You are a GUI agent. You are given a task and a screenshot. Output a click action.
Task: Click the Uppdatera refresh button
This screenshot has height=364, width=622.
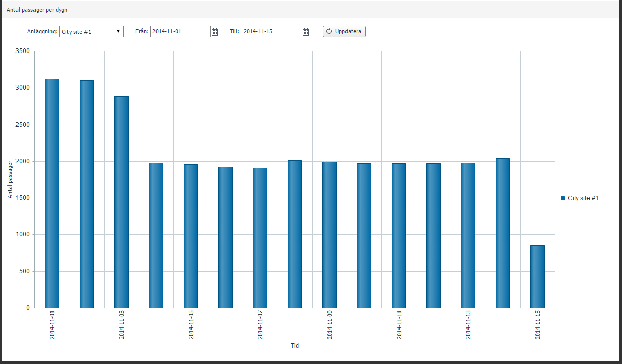[344, 31]
